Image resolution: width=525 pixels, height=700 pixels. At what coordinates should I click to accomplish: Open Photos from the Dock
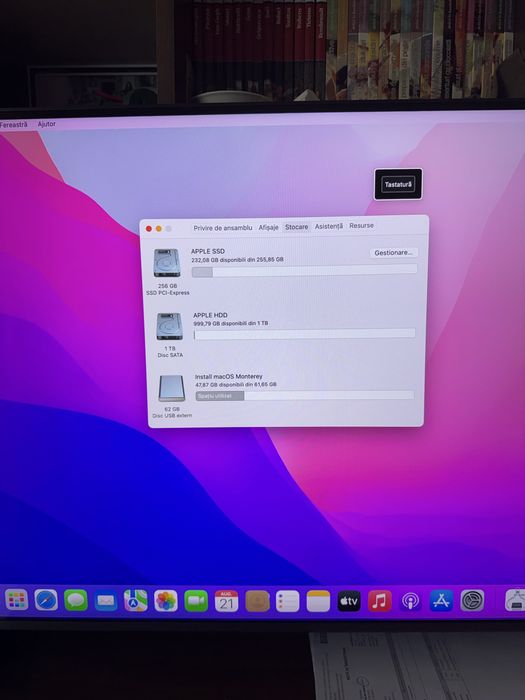point(166,601)
